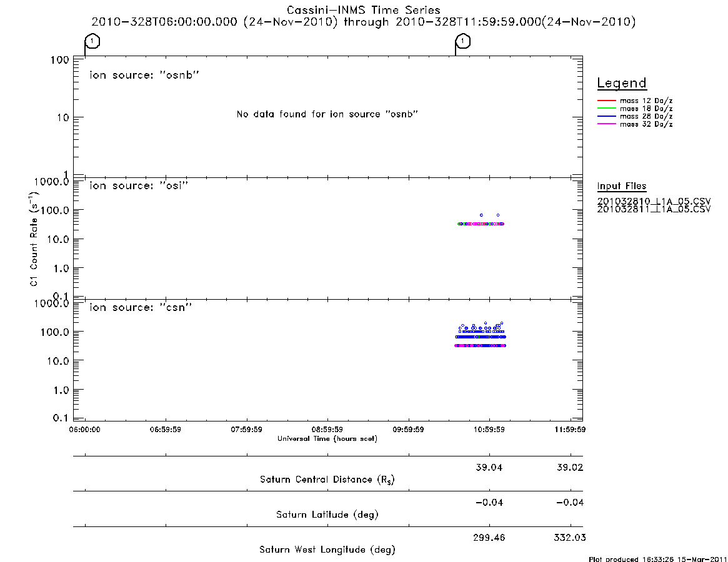Click the 'Saturn West Longitude (deg)' label
Viewport: 728px width, 562px height.
(x=327, y=550)
